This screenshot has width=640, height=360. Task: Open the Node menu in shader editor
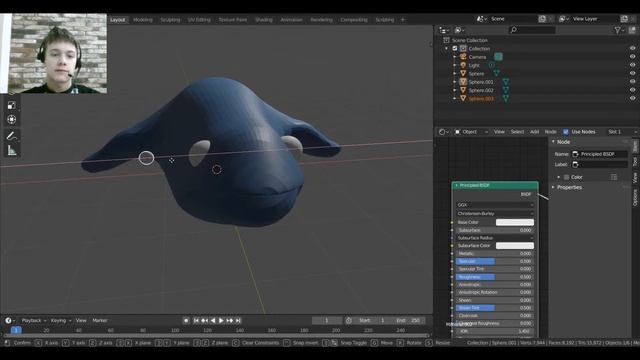pos(550,132)
